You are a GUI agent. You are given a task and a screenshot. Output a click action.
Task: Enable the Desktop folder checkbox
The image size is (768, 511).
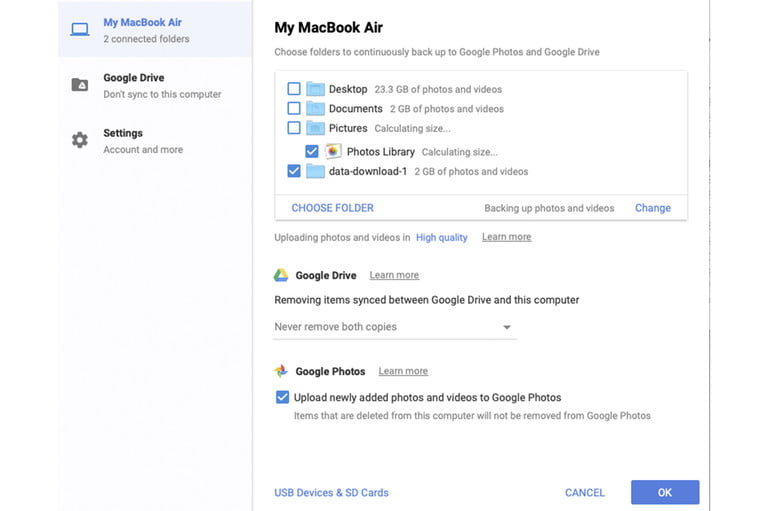click(x=293, y=89)
